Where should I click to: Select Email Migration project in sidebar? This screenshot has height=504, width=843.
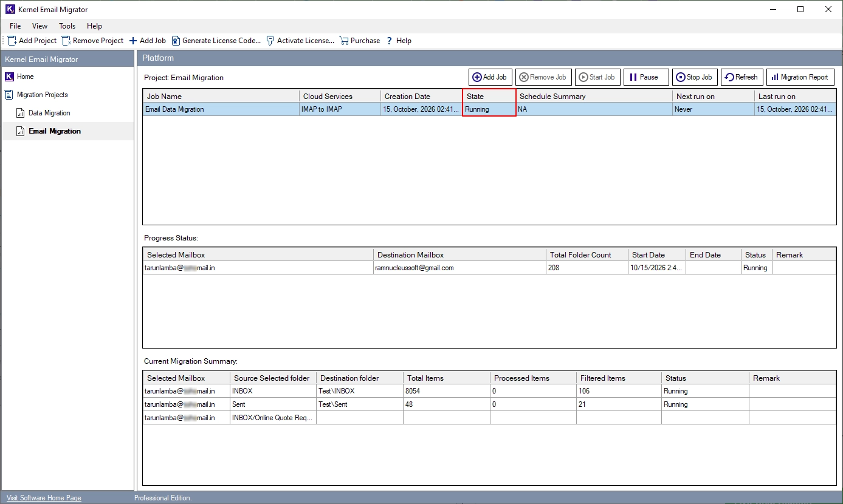(55, 131)
